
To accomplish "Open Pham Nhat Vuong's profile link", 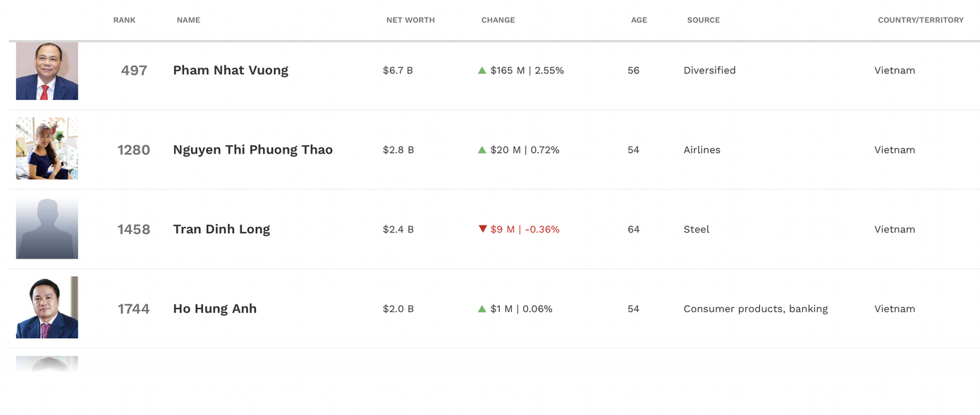I will tap(231, 70).
